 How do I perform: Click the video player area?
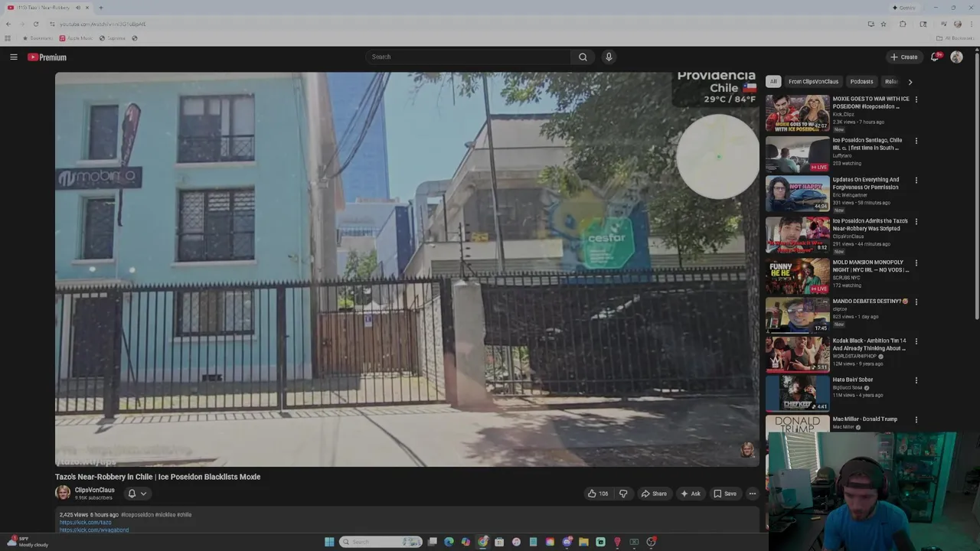point(407,269)
